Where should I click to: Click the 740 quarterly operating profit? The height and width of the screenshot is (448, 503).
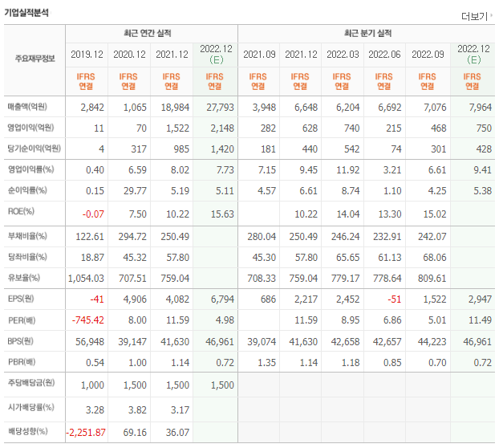[352, 128]
